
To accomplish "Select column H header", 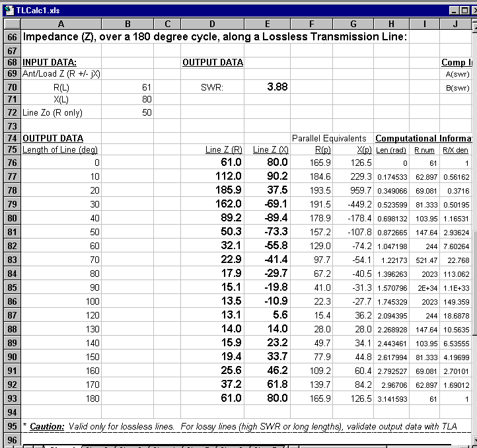I will coord(392,24).
